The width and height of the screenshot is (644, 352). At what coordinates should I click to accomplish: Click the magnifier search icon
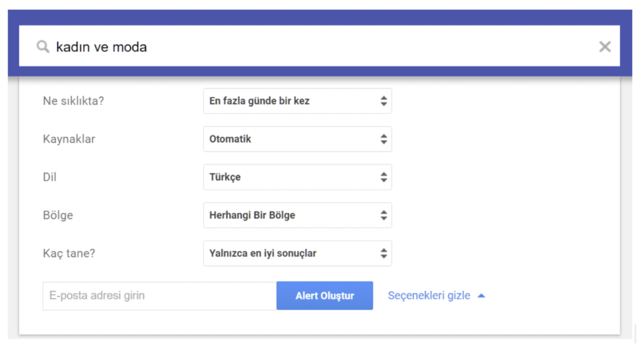pos(43,47)
